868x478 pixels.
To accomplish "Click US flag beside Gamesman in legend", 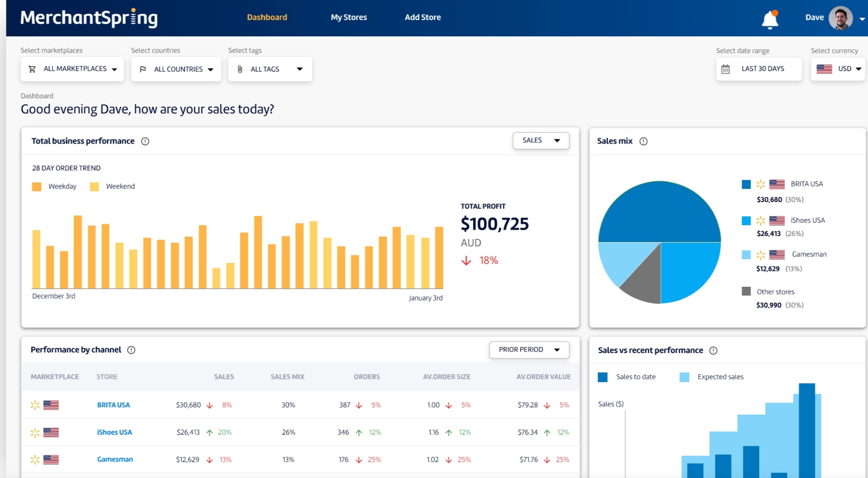I will pyautogui.click(x=777, y=255).
